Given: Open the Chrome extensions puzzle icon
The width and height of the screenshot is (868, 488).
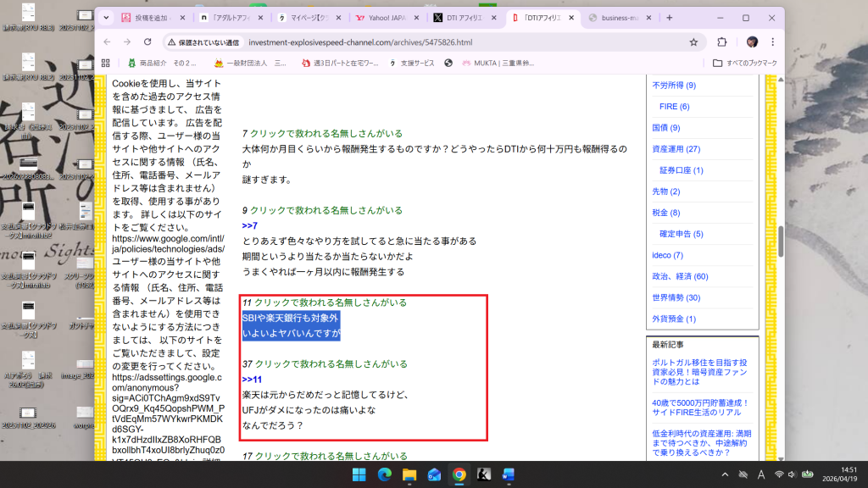Looking at the screenshot, I should point(722,42).
